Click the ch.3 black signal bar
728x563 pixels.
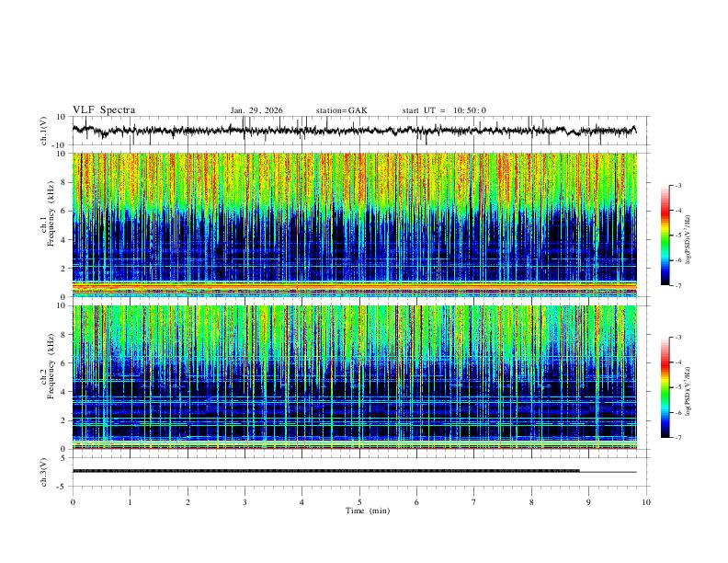(326, 471)
